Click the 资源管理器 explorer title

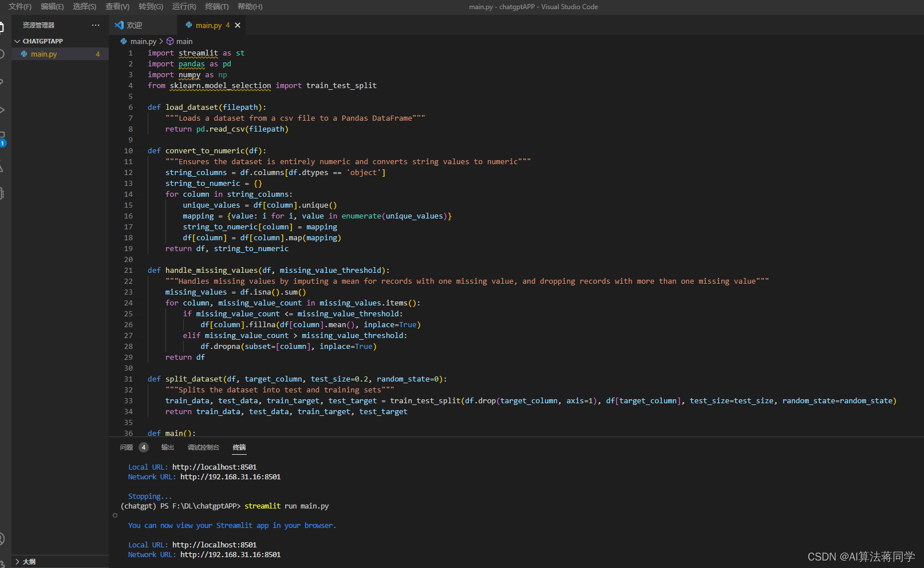[39, 25]
